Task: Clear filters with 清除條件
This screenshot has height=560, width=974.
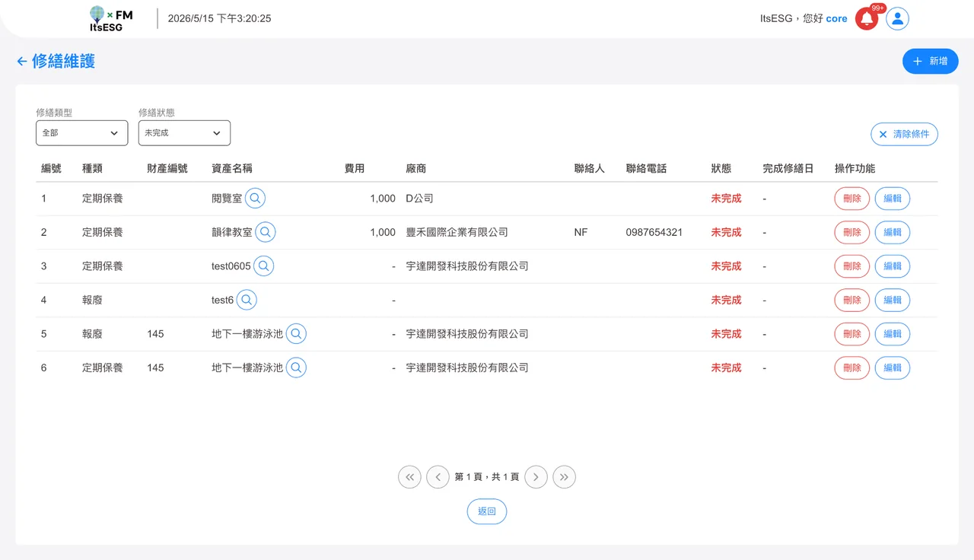Action: (x=905, y=134)
